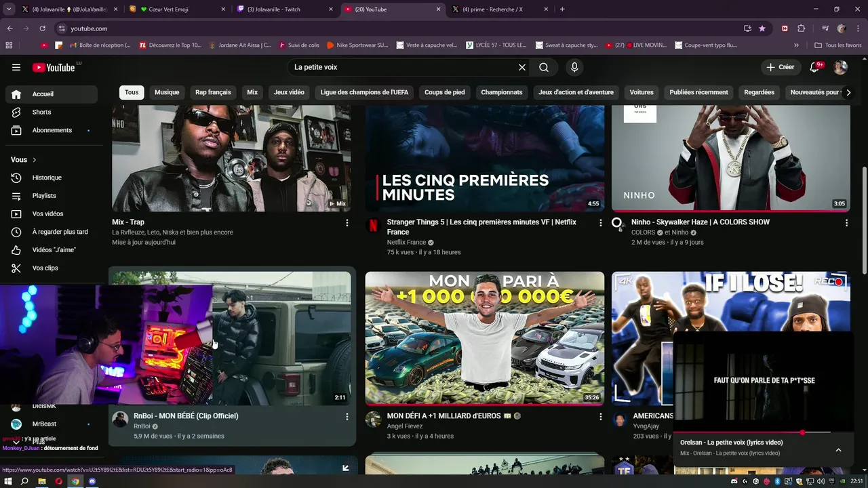The height and width of the screenshot is (488, 868).
Task: Open the notifications bell
Action: tap(816, 67)
